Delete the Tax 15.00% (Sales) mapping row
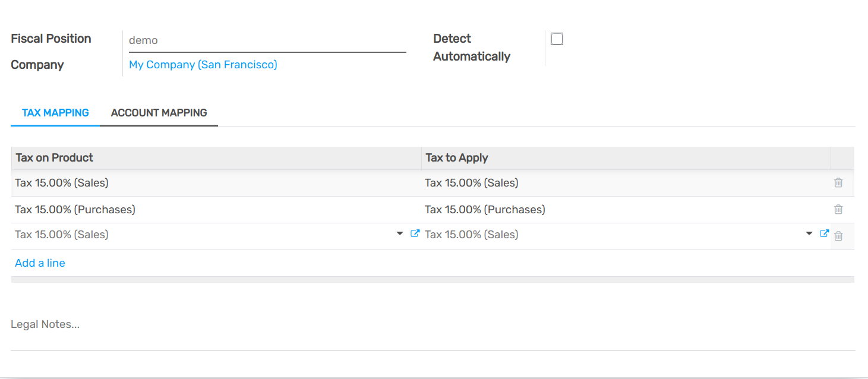 point(838,182)
